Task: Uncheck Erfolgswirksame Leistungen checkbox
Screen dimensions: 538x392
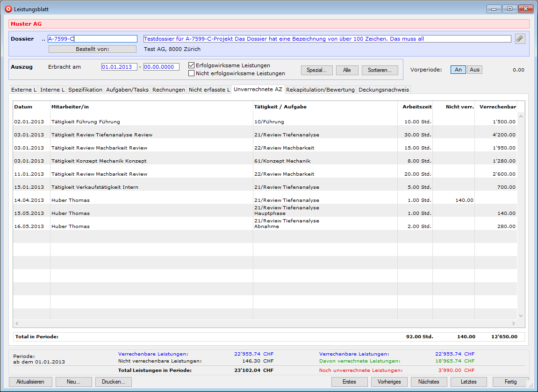Action: [x=191, y=65]
